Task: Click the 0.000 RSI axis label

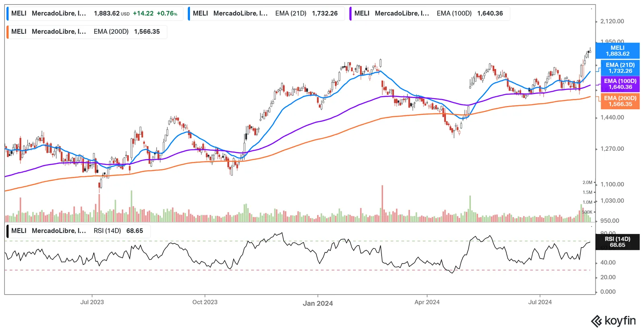Action: coord(608,292)
